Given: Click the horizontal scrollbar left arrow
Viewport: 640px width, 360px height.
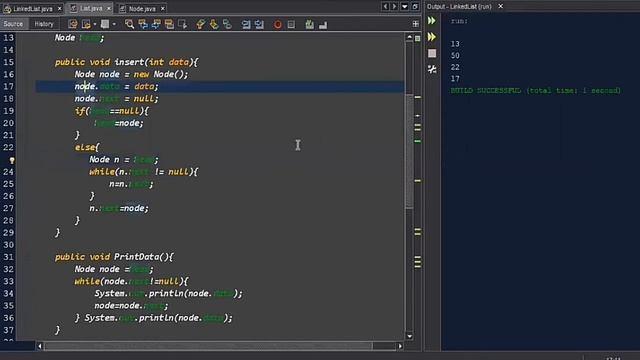Looking at the screenshot, I should [40, 346].
